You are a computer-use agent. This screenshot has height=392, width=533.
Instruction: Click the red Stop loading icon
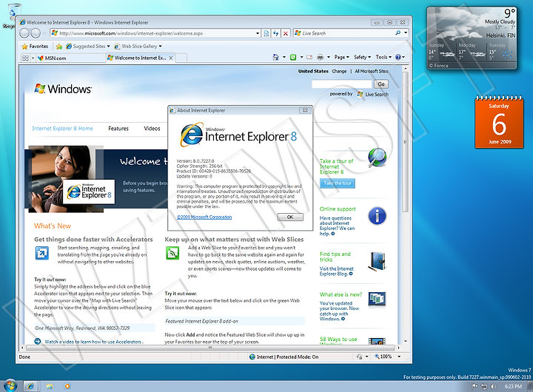[286, 33]
